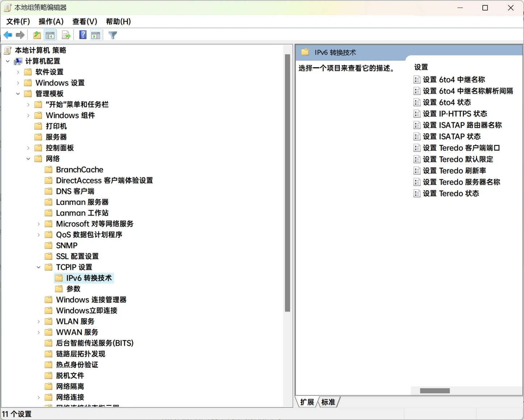524x420 pixels.
Task: Switch to the 标准 tab
Action: click(x=328, y=402)
